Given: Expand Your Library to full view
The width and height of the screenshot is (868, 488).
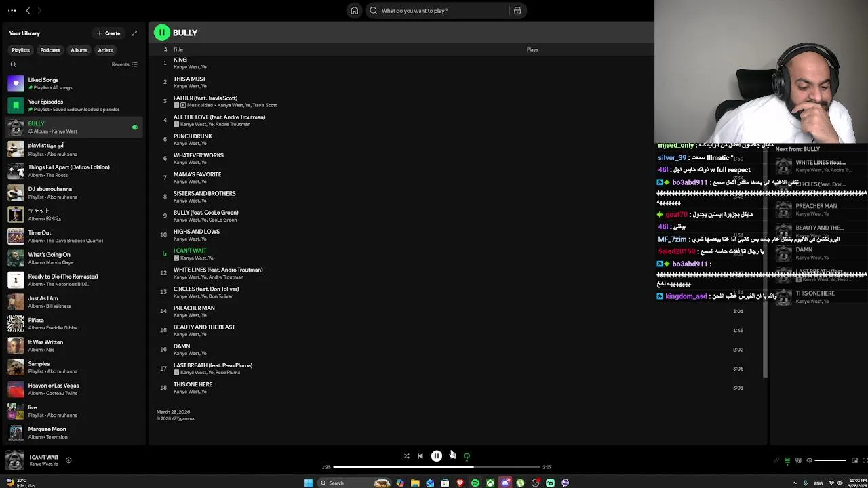Looking at the screenshot, I should [x=134, y=33].
